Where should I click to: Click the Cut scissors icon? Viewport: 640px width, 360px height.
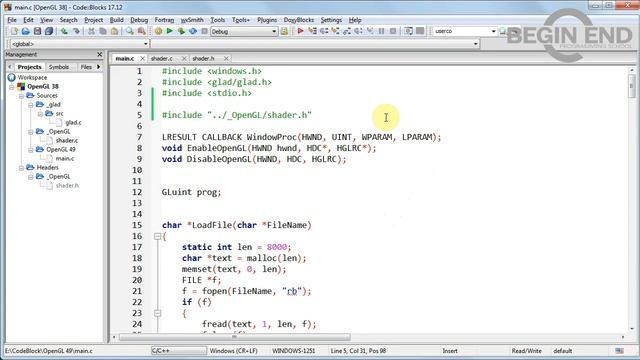tap(91, 31)
